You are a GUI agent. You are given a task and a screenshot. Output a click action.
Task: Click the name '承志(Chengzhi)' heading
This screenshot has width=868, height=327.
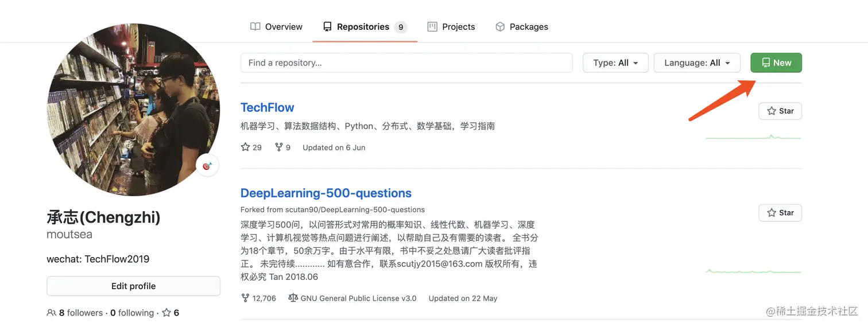coord(103,217)
